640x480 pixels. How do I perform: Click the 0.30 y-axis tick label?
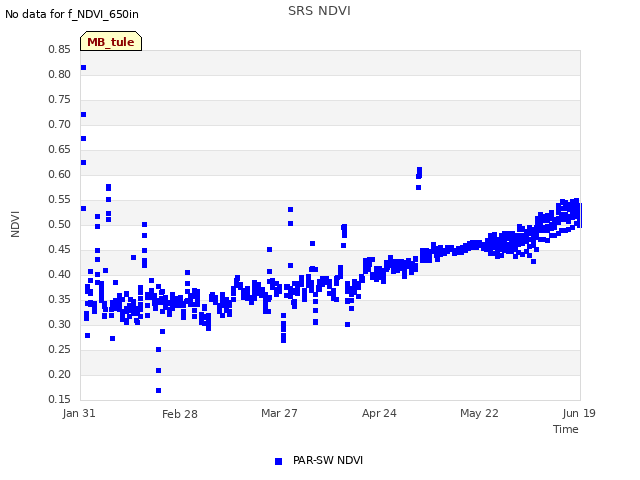click(59, 324)
